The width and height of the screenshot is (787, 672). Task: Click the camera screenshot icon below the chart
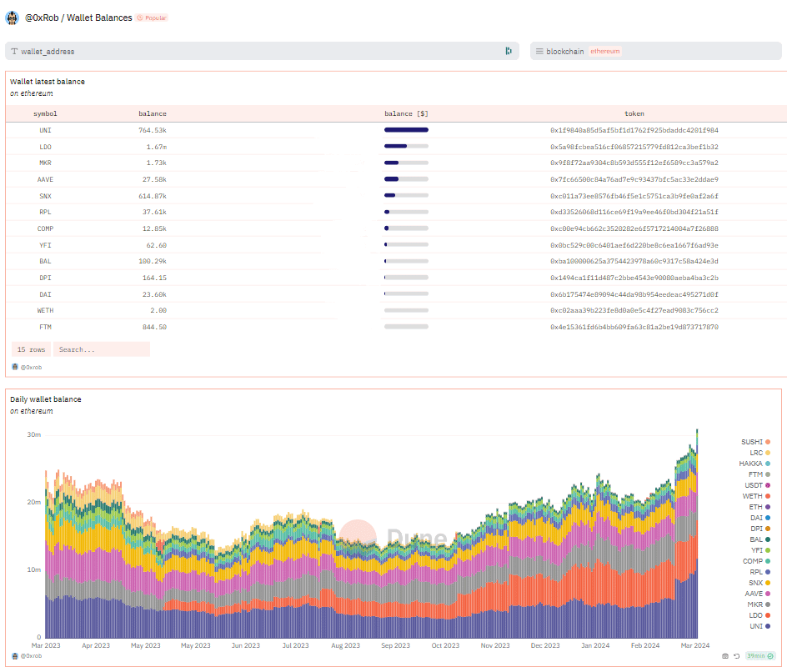click(726, 656)
